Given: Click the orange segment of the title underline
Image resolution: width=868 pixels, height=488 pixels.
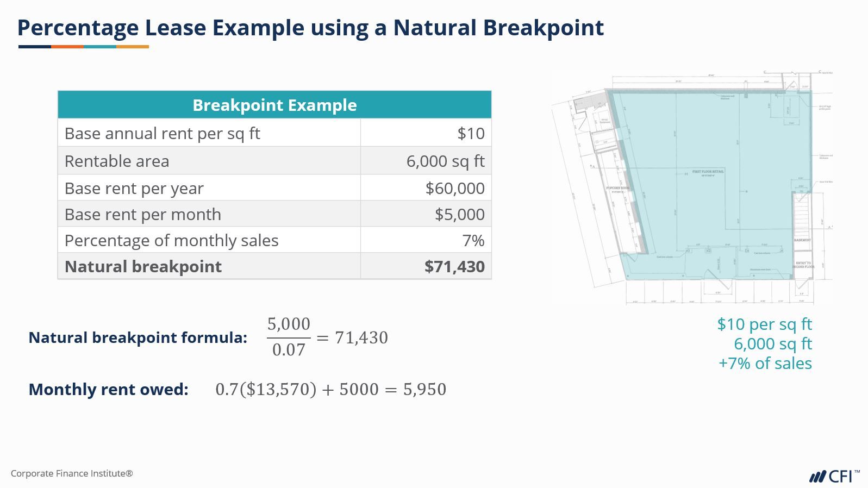Looking at the screenshot, I should [x=67, y=47].
